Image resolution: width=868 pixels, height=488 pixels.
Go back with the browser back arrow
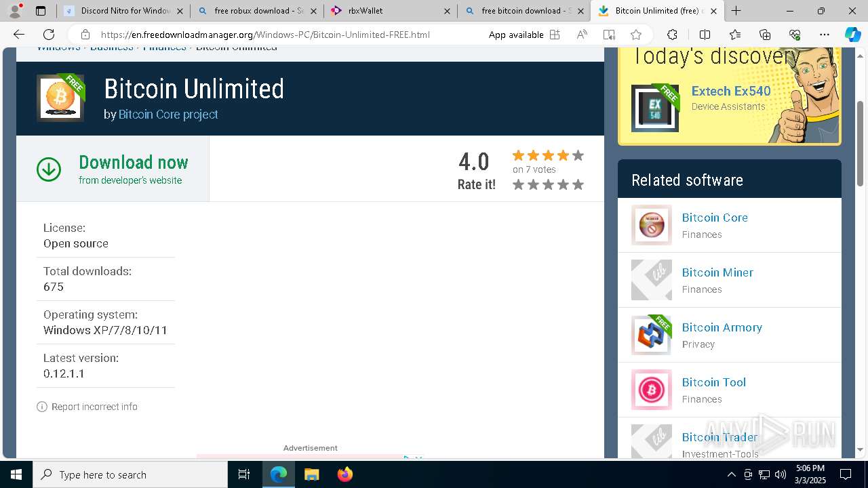click(19, 35)
